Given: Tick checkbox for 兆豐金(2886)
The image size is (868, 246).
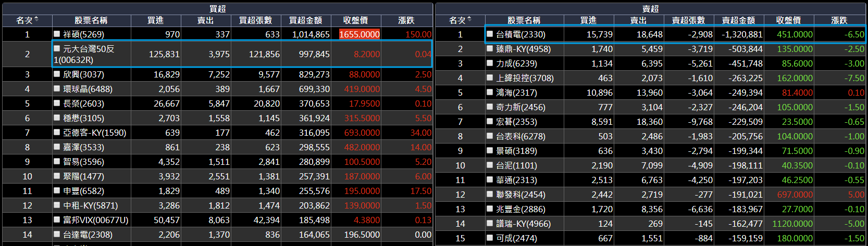Looking at the screenshot, I should pos(490,209).
